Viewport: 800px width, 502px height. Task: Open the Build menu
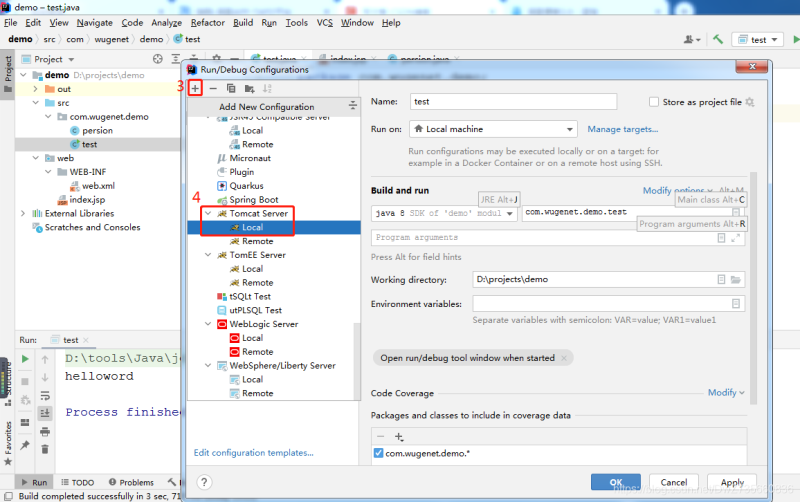243,22
